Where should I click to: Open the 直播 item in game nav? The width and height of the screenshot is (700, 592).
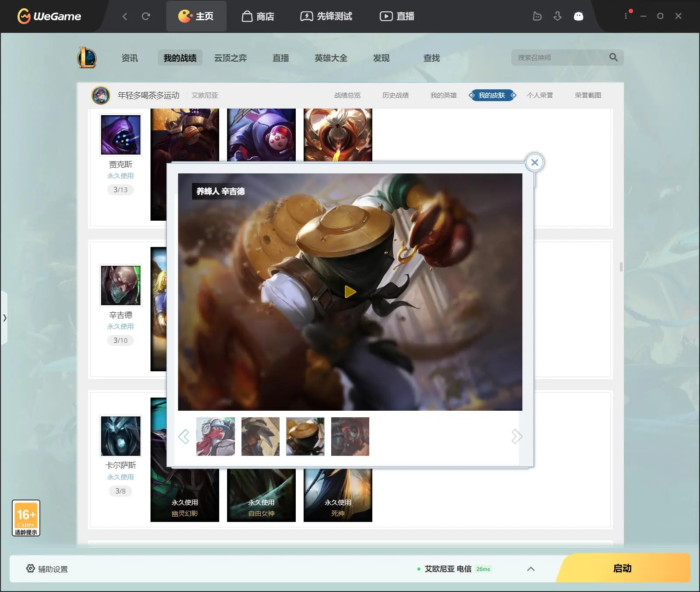pyautogui.click(x=280, y=58)
